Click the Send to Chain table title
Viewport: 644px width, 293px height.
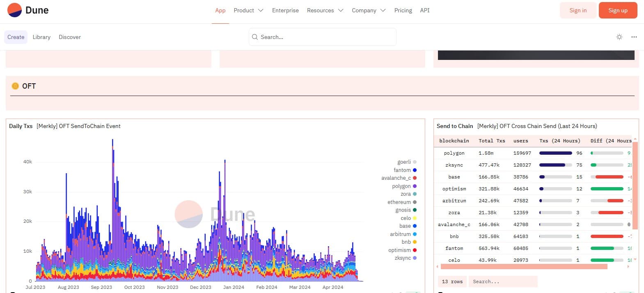tap(455, 126)
